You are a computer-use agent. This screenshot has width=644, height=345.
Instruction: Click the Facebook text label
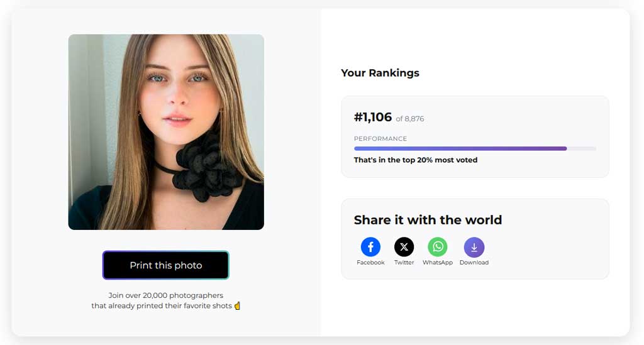pyautogui.click(x=370, y=263)
